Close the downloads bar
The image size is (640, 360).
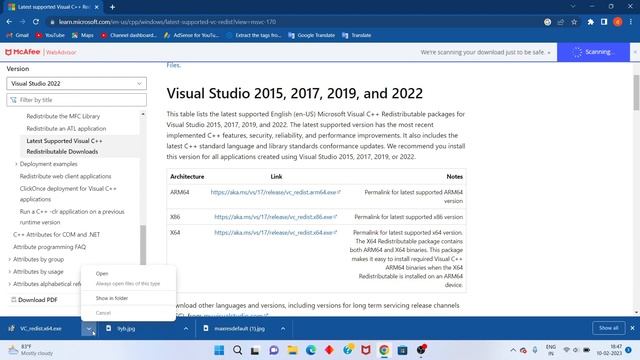tap(632, 328)
